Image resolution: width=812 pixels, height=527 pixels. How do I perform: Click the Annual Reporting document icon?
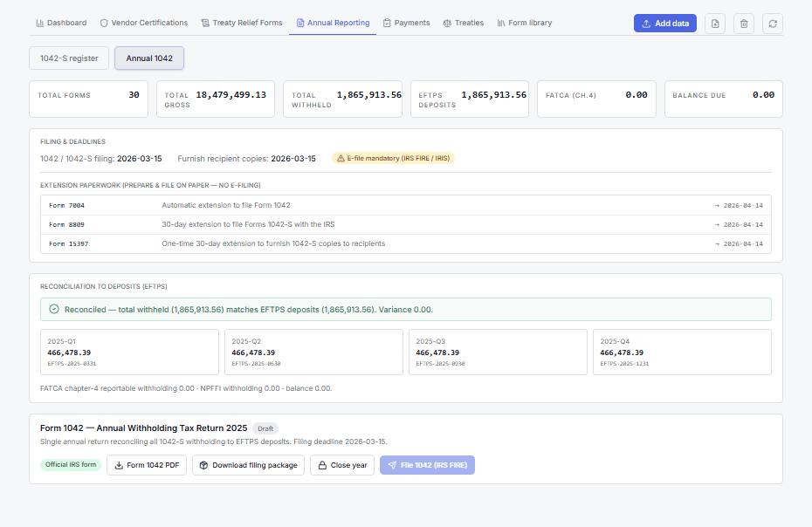(x=299, y=23)
